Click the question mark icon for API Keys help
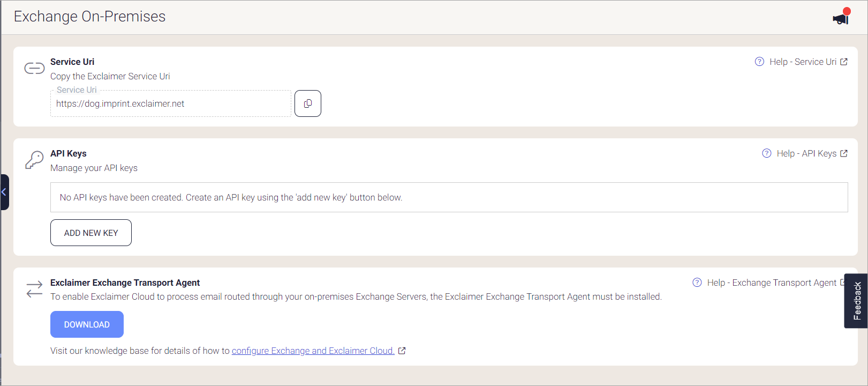 tap(766, 153)
